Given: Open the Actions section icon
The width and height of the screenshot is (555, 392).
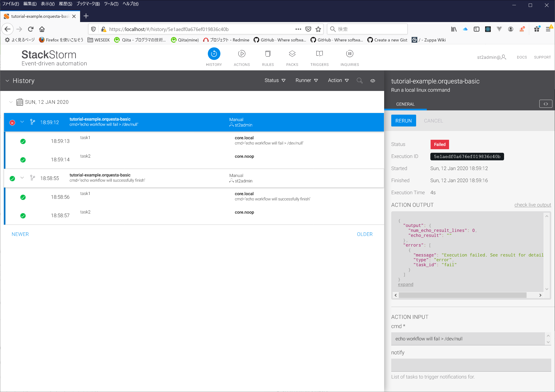Looking at the screenshot, I should [241, 54].
